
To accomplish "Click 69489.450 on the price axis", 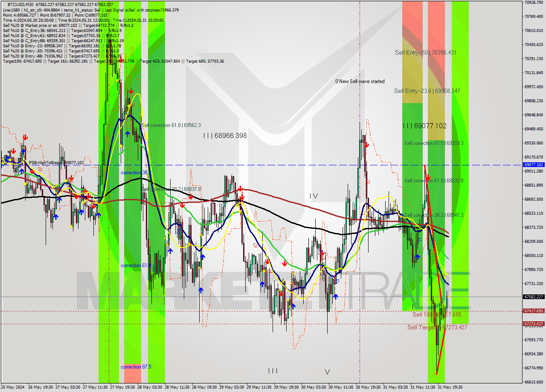I will click(x=534, y=129).
